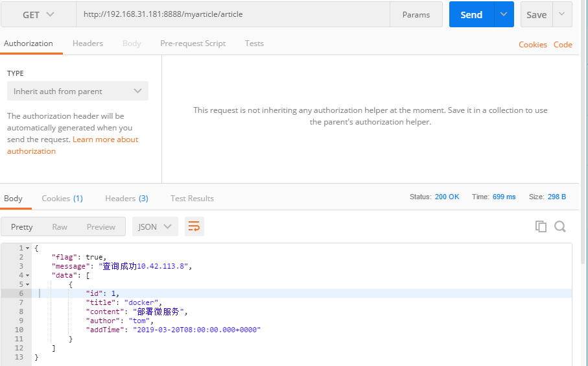Screen dimensions: 588x366
Task: Click the request URL input field
Action: [x=232, y=14]
